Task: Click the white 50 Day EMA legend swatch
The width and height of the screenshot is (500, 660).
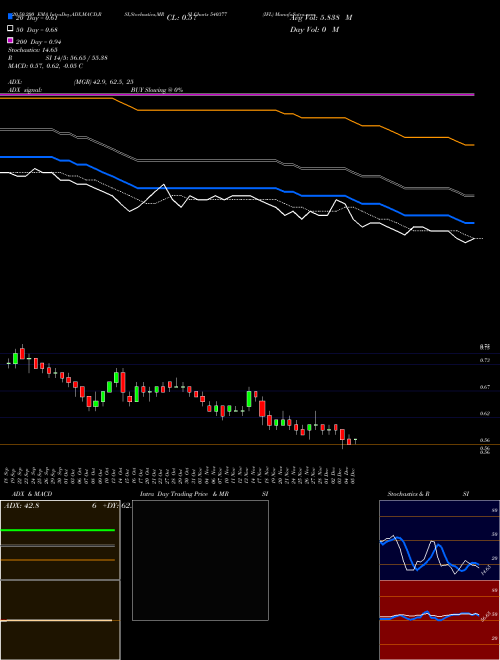Action: point(10,28)
